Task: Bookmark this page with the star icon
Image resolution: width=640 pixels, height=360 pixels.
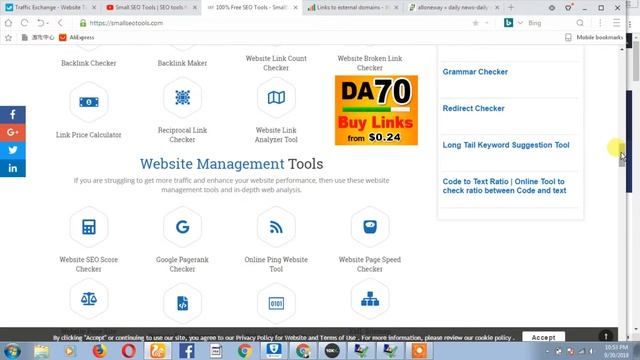Action: point(475,23)
